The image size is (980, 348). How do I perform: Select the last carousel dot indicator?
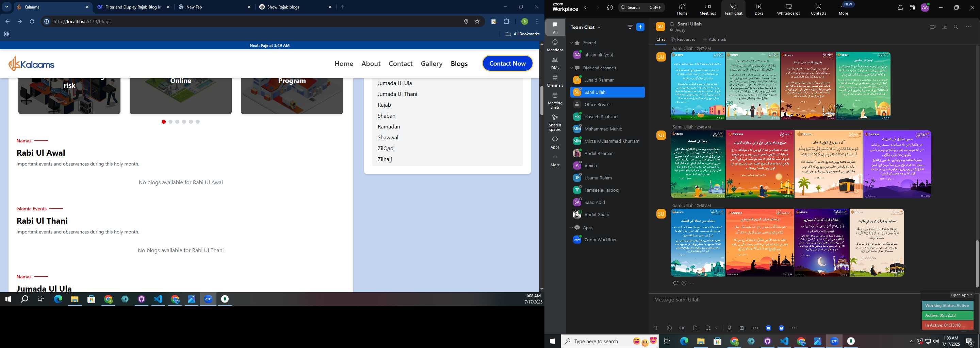198,122
